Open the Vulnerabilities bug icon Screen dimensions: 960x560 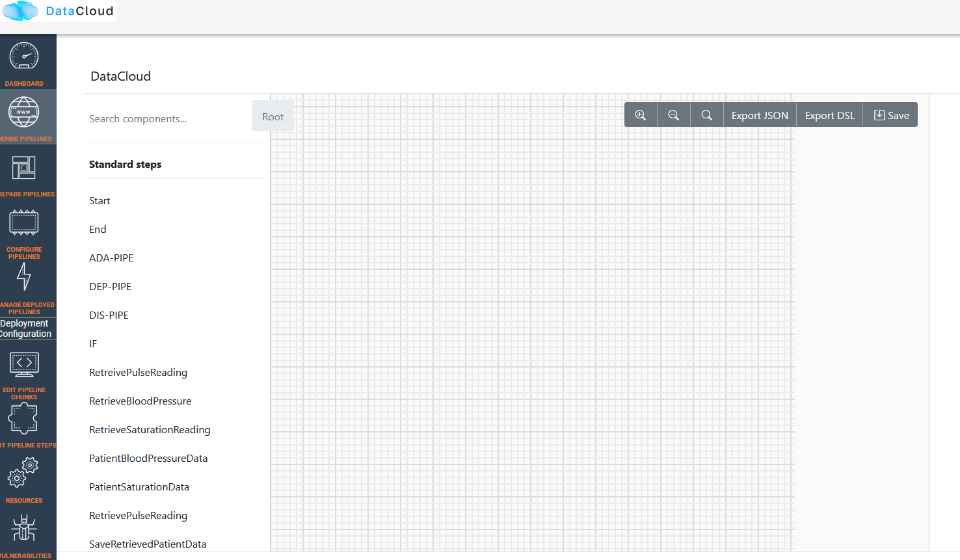(x=24, y=528)
